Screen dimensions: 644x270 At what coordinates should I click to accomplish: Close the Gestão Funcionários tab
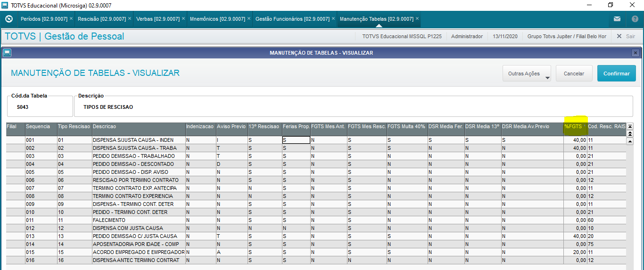[333, 19]
